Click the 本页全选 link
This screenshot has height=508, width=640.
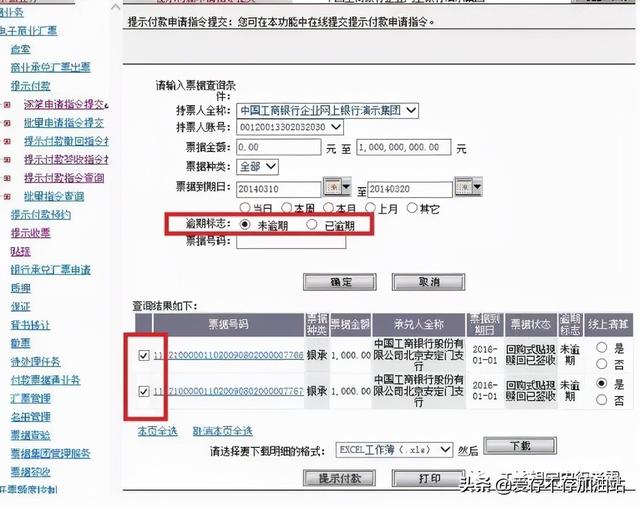[158, 431]
